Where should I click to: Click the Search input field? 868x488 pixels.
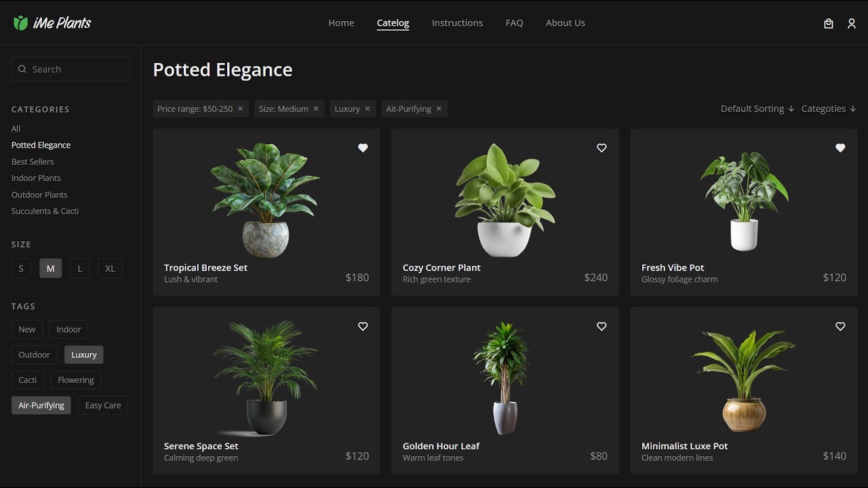click(x=71, y=69)
